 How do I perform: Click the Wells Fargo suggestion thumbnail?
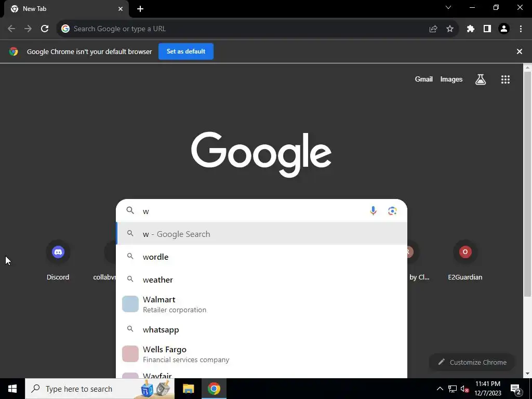[x=130, y=354]
